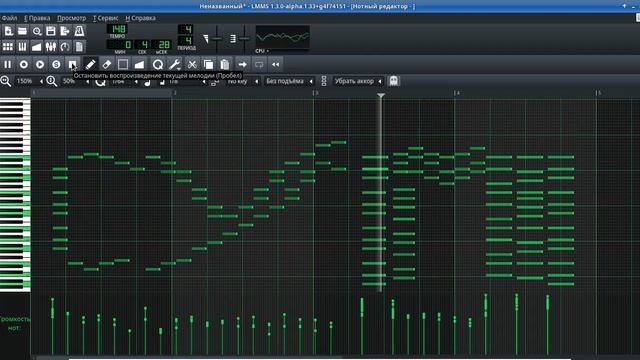640x360 pixels.
Task: Click the master pitch slider
Action: 244,38
